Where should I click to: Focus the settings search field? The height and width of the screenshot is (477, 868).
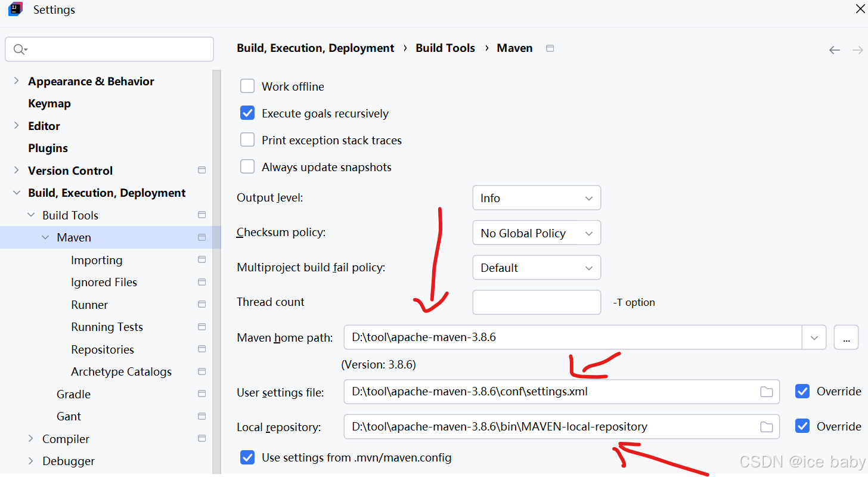click(x=110, y=49)
